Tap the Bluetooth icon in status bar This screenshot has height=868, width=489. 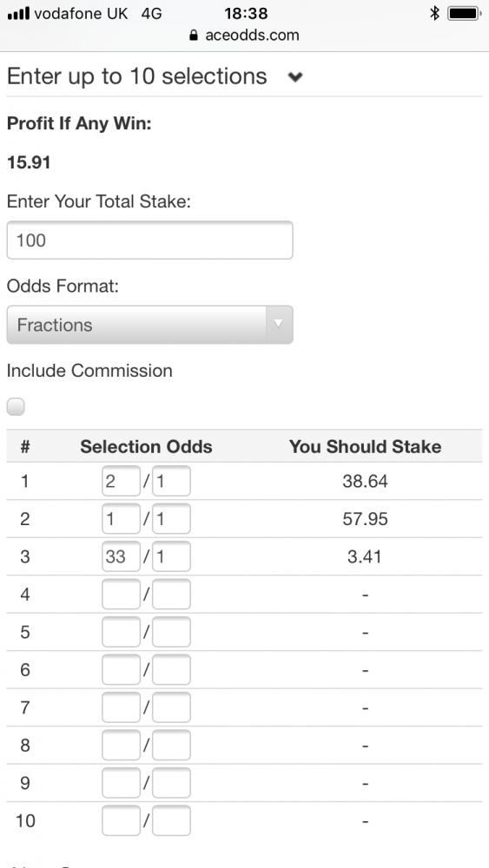coord(435,13)
